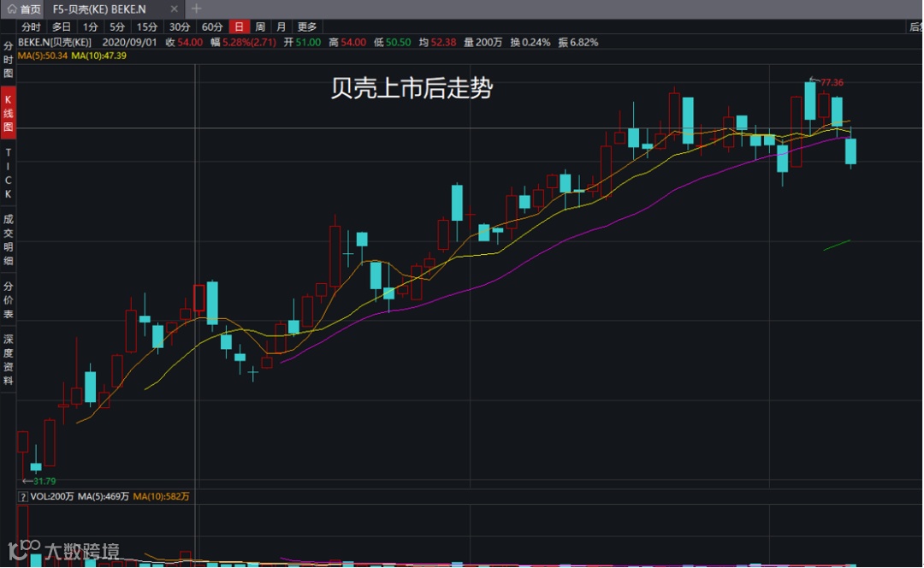Open 分时图 in left sidebar
The height and width of the screenshot is (568, 924).
point(9,60)
